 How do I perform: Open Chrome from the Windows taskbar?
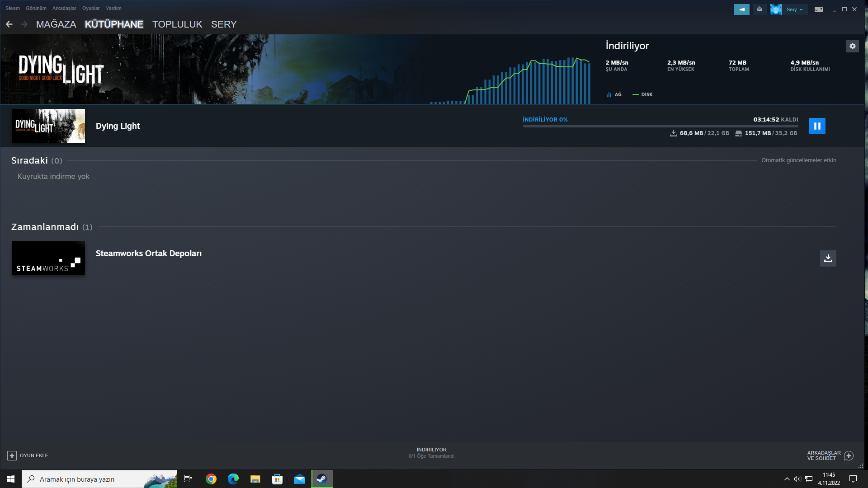tap(211, 479)
